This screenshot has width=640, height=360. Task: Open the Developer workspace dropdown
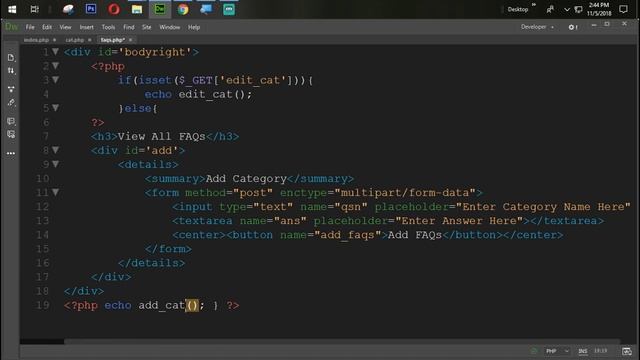point(537,27)
